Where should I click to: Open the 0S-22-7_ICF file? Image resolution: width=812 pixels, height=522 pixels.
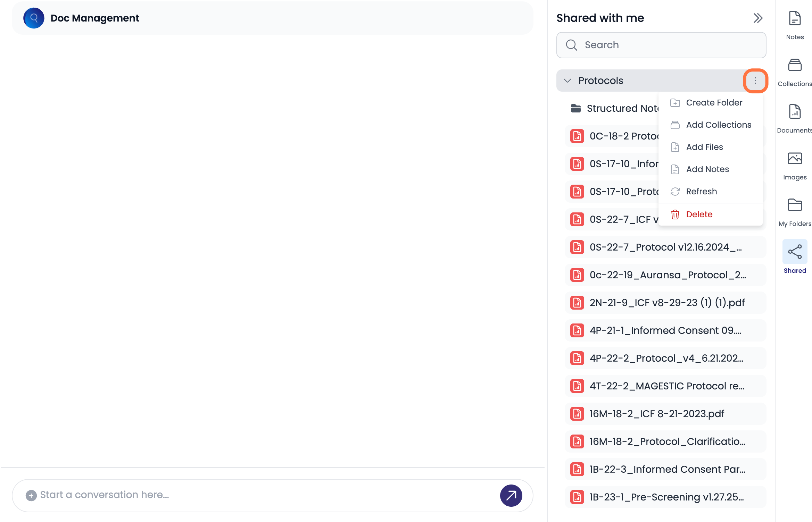612,219
